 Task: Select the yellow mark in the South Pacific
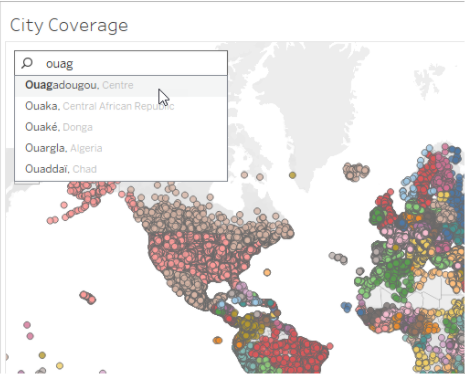coord(60,366)
